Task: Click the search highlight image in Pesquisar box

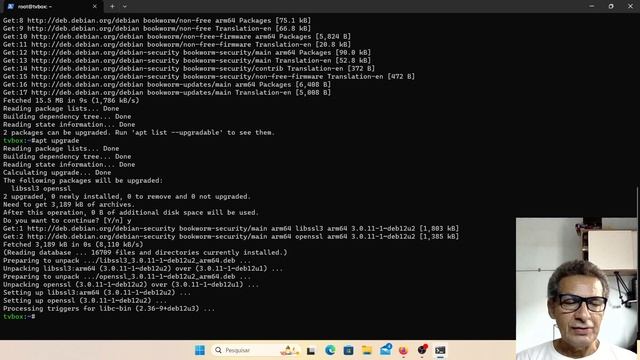Action: (x=289, y=350)
